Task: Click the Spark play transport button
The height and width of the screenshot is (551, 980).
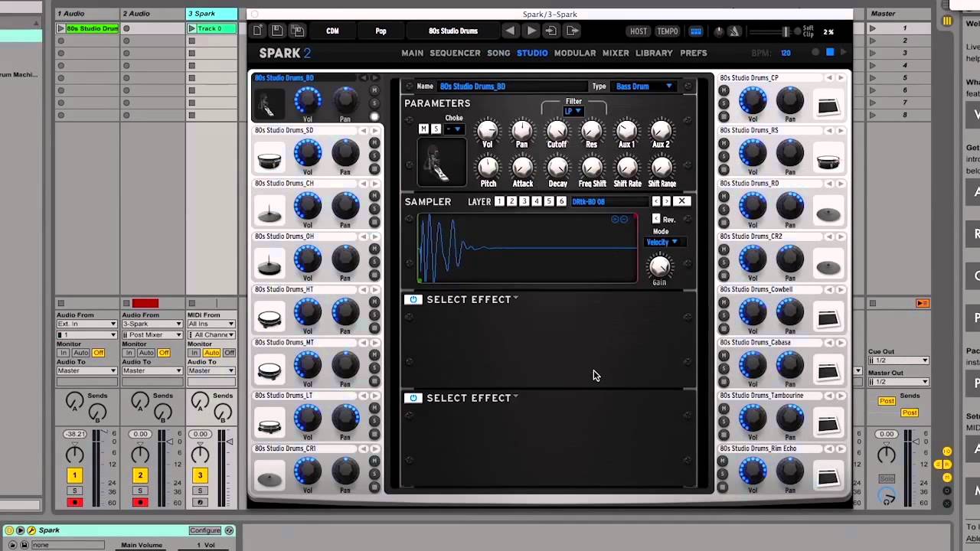Action: pos(844,52)
